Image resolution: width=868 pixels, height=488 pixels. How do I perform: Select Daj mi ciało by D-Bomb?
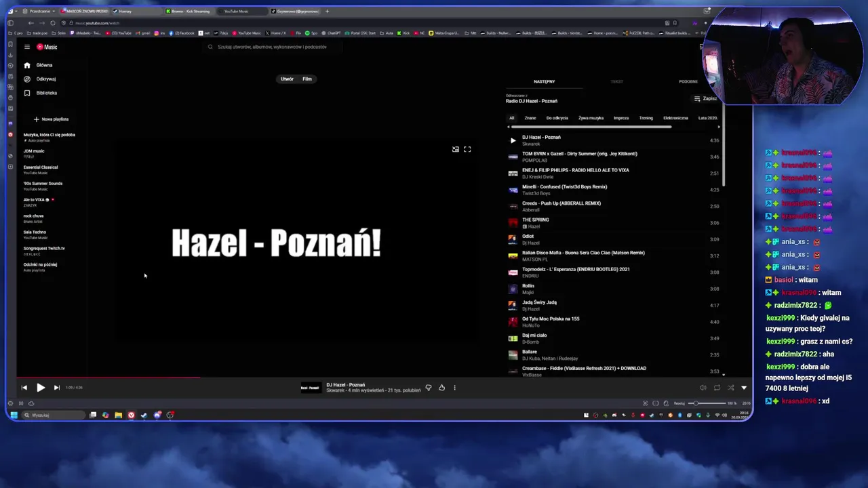tap(614, 338)
